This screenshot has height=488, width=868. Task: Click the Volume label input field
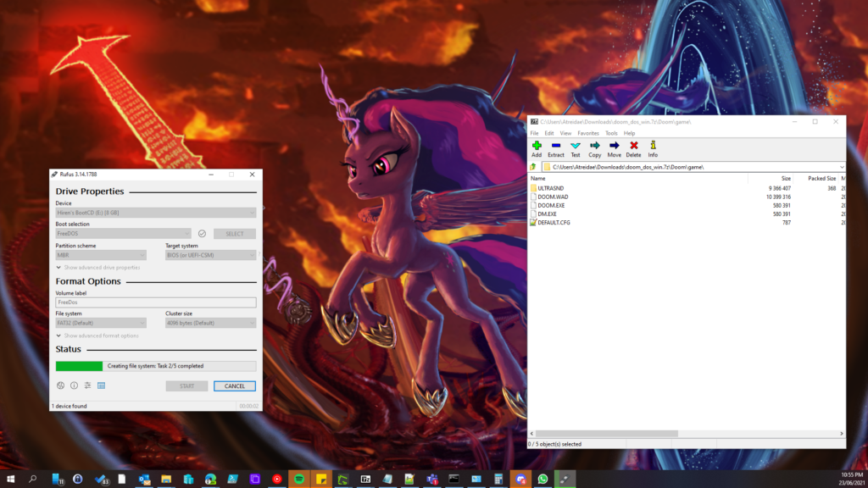[156, 302]
